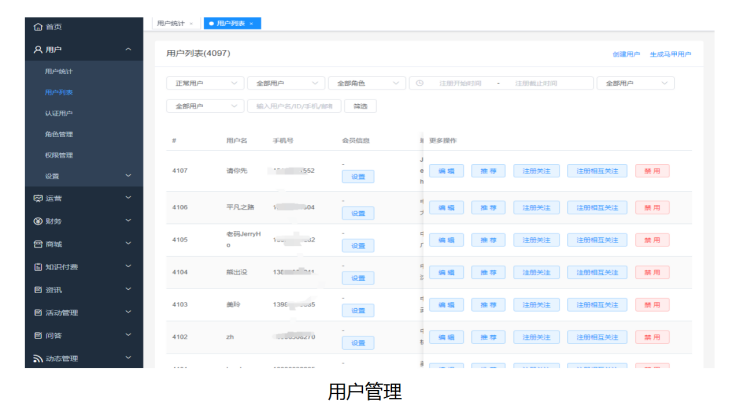Close the 用户列表 tab with its x
Image resolution: width=740 pixels, height=416 pixels.
(252, 24)
